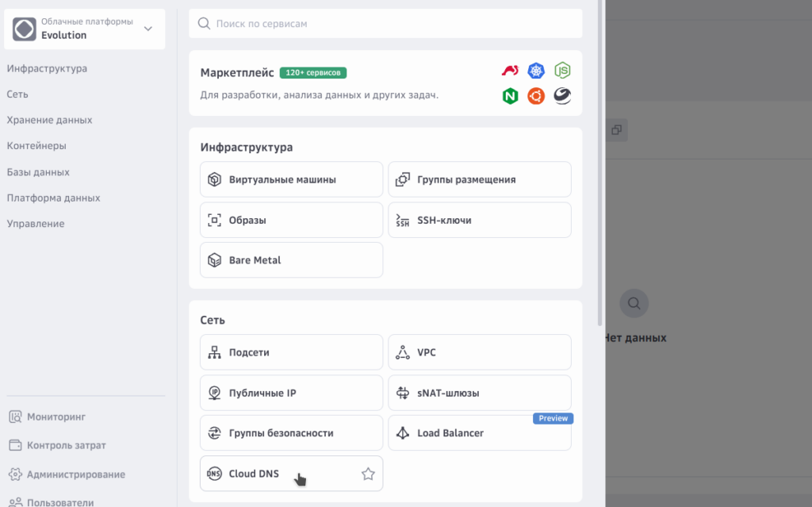The height and width of the screenshot is (507, 812).
Task: Click the services panel vertical scrollbar
Action: click(x=600, y=159)
